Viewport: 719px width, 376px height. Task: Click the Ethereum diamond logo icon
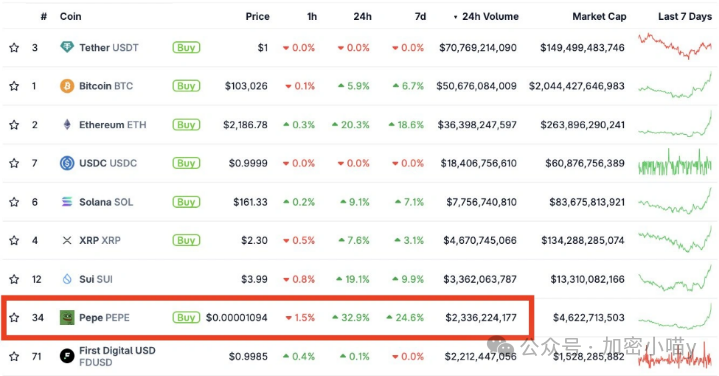pos(67,124)
